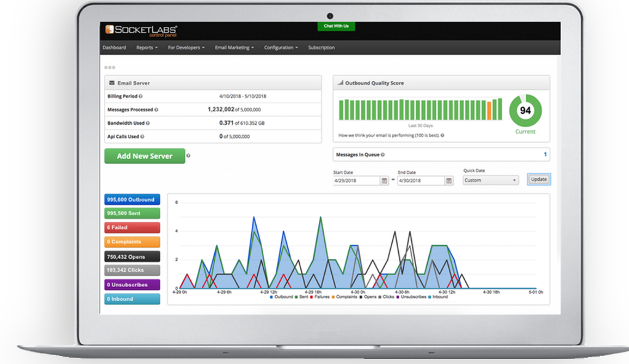
Task: Expand the Email Marketing menu
Action: 234,47
